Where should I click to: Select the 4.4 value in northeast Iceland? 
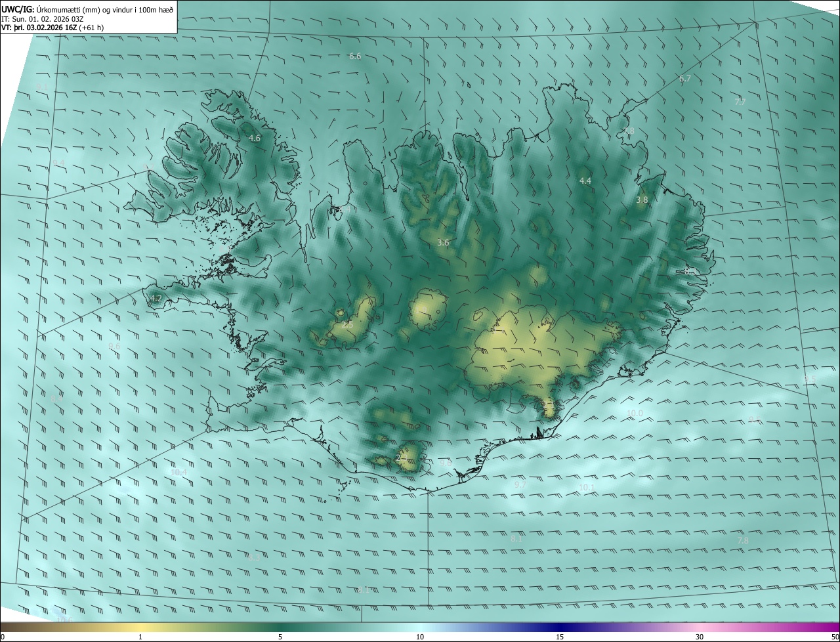(585, 181)
